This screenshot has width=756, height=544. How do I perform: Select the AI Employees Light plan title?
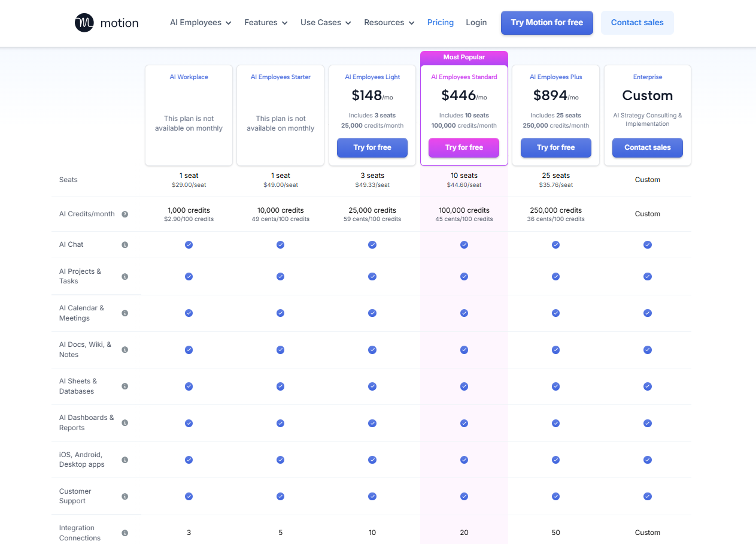click(x=372, y=77)
